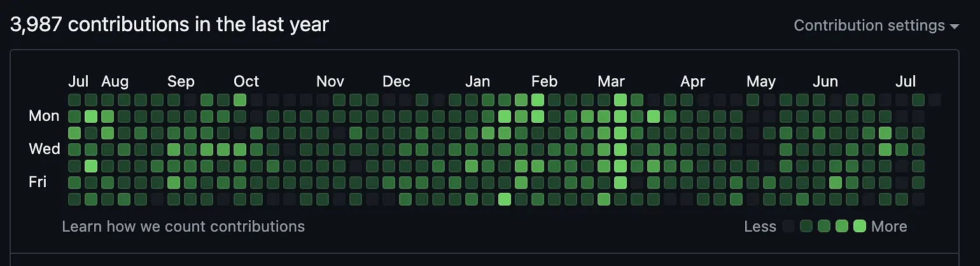
Task: Click the Apr month label
Action: click(x=693, y=81)
